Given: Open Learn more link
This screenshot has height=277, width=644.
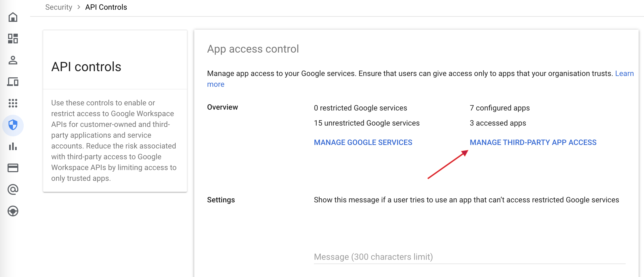Looking at the screenshot, I should point(624,74).
